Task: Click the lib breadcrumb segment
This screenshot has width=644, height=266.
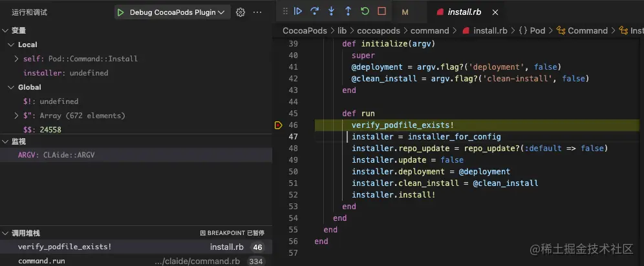Action: [x=343, y=31]
